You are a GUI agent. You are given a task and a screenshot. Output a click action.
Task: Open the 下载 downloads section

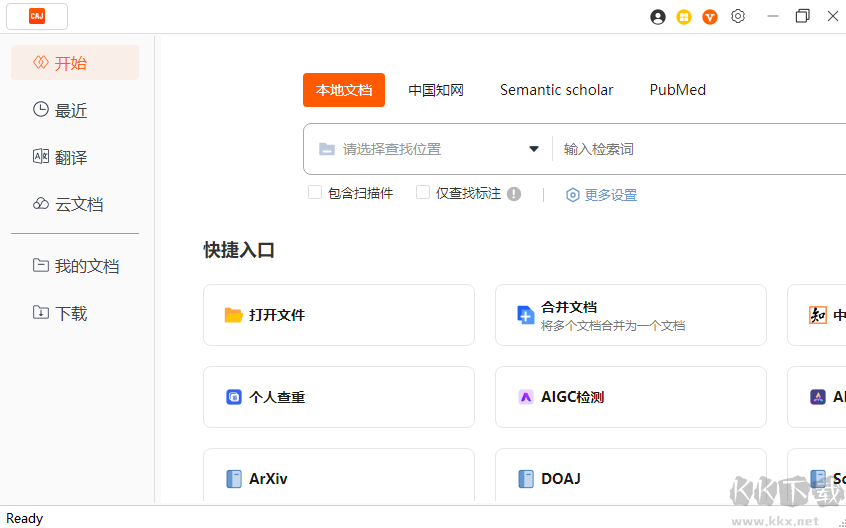(x=75, y=313)
